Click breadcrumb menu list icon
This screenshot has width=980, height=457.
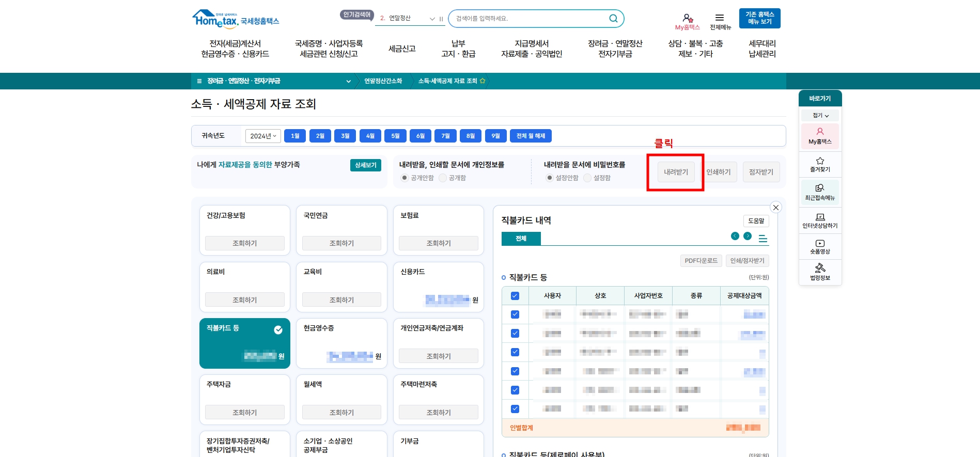(x=199, y=81)
